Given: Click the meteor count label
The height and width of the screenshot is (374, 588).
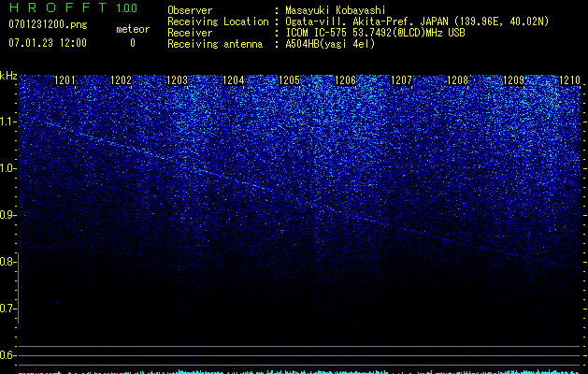Looking at the screenshot, I should tap(133, 29).
